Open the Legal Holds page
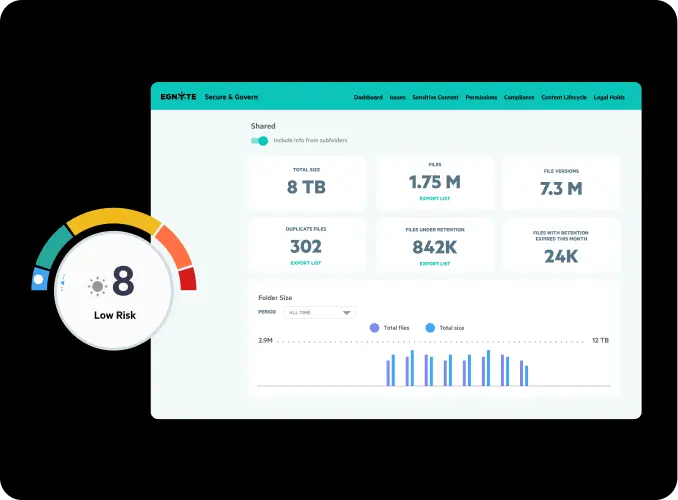The width and height of the screenshot is (678, 500). coord(609,97)
